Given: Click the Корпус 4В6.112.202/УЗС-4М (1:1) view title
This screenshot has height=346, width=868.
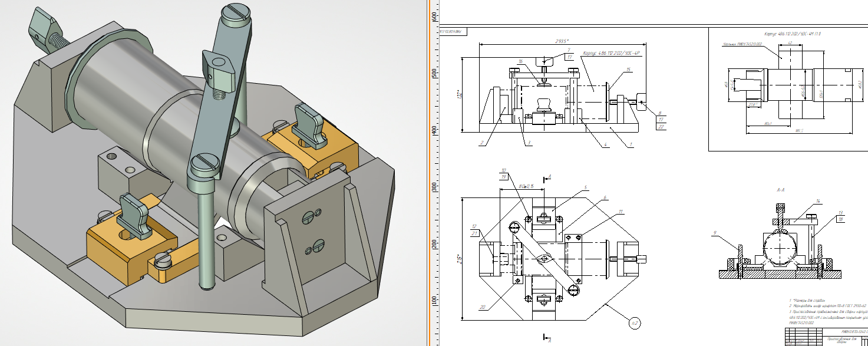Looking at the screenshot, I should 793,34.
